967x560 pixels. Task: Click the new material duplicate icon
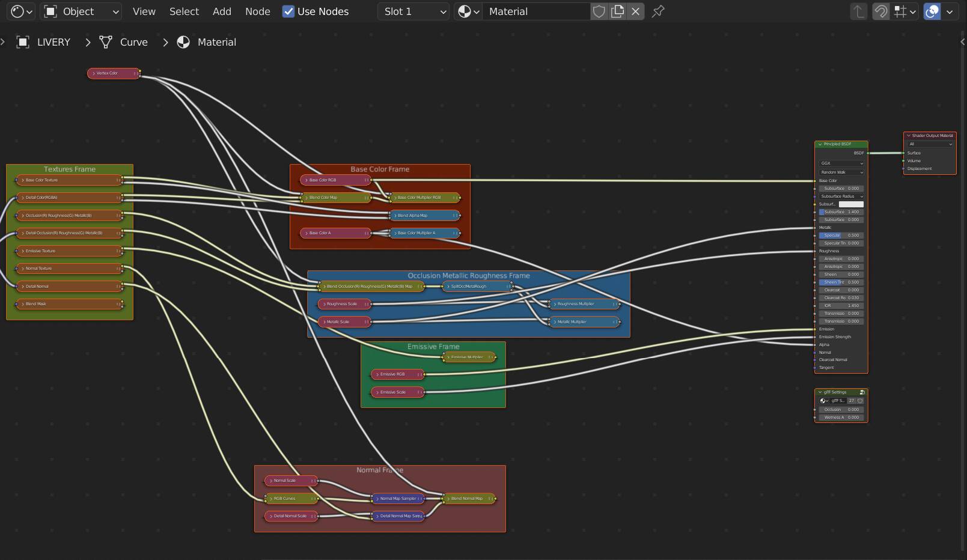point(617,11)
